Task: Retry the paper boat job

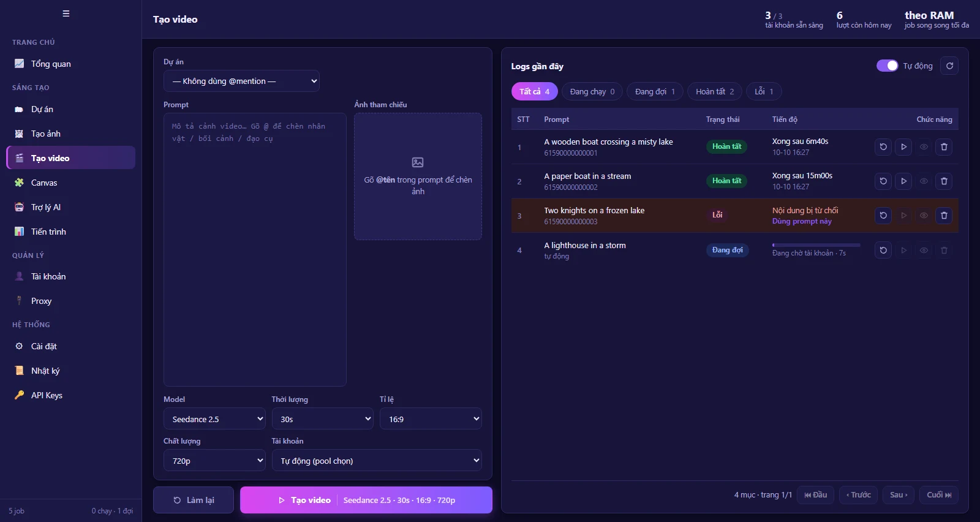Action: point(883,181)
